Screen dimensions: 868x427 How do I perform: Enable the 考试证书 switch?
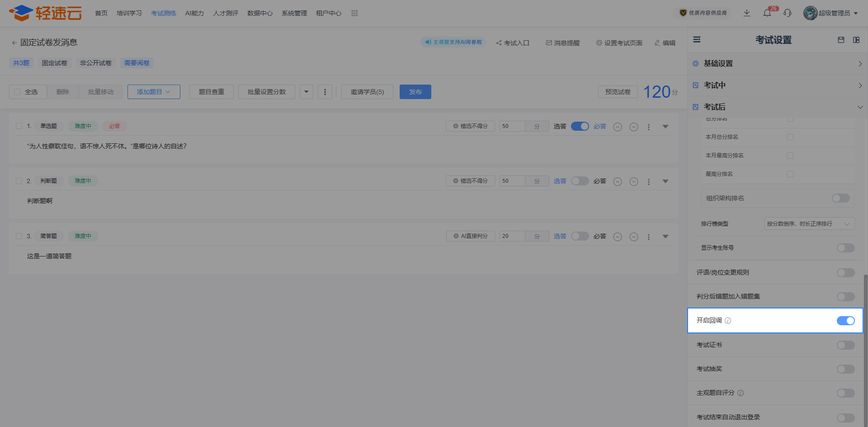(845, 345)
